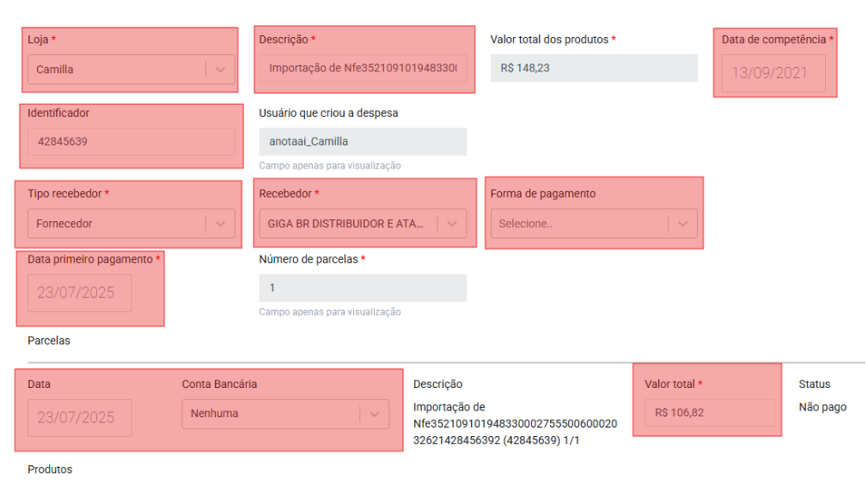
Task: Edit the Descrição input field
Action: [x=363, y=68]
